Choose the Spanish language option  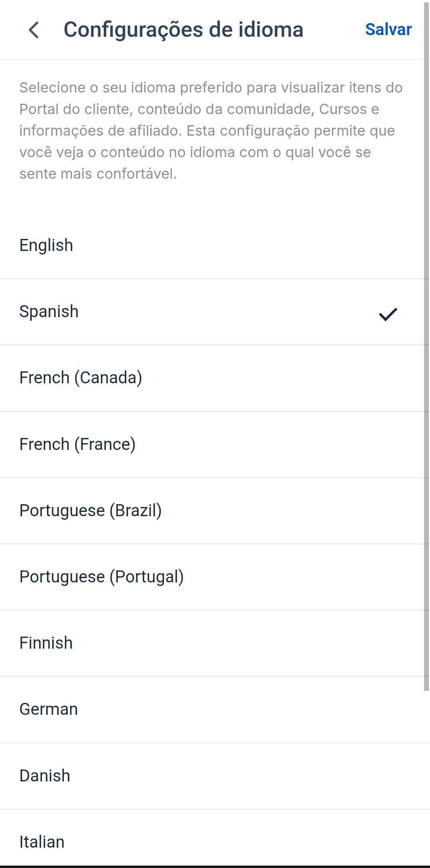click(49, 312)
